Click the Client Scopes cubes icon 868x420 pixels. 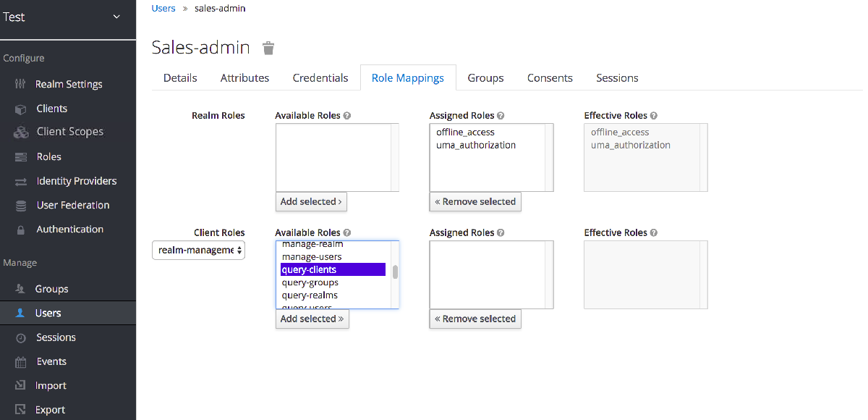pyautogui.click(x=21, y=132)
